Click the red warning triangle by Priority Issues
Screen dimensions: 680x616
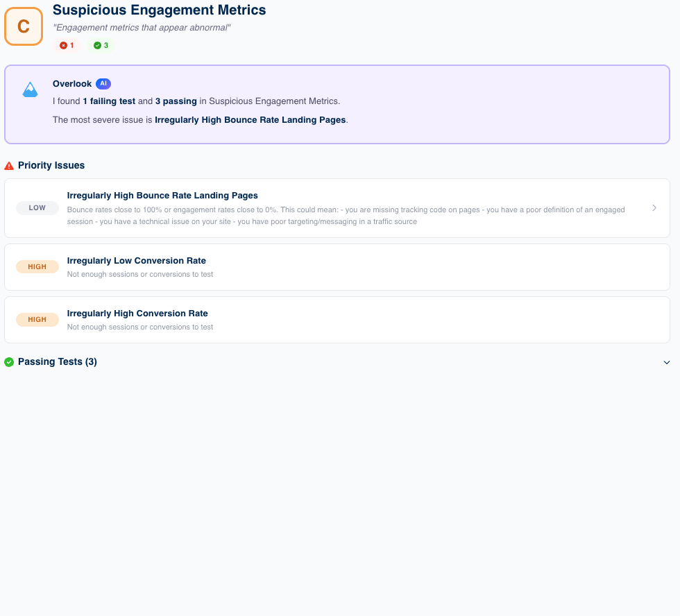coord(9,166)
